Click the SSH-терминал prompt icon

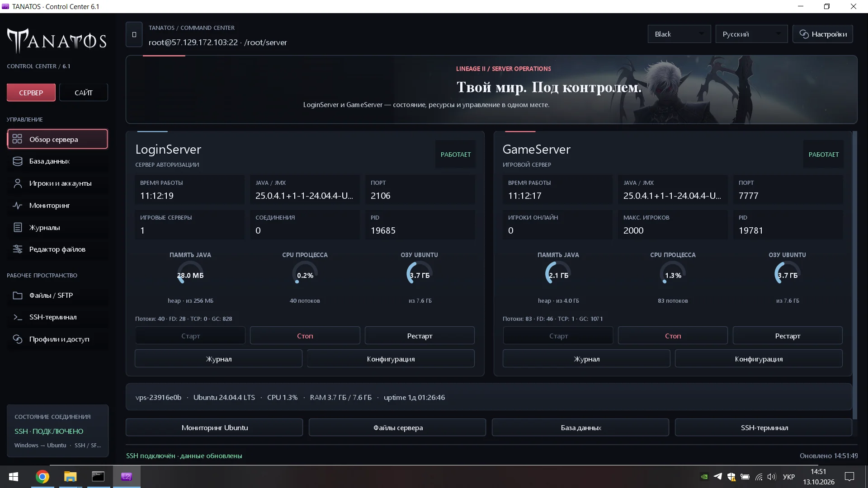click(18, 317)
